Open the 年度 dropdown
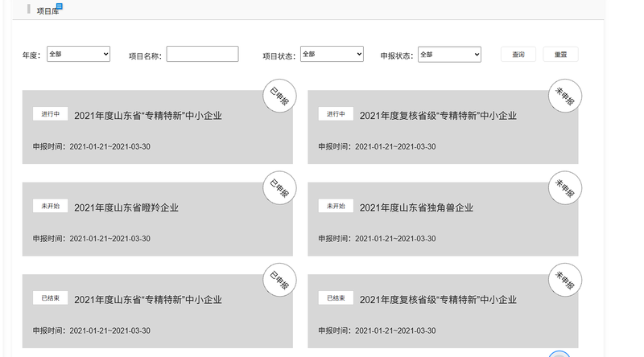This screenshot has height=357, width=644. (78, 54)
